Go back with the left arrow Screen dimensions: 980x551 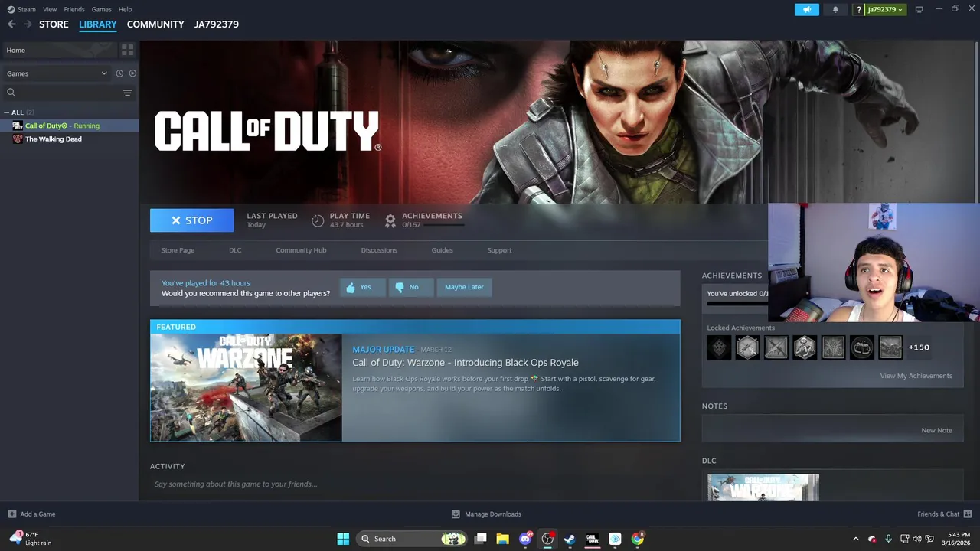tap(11, 24)
